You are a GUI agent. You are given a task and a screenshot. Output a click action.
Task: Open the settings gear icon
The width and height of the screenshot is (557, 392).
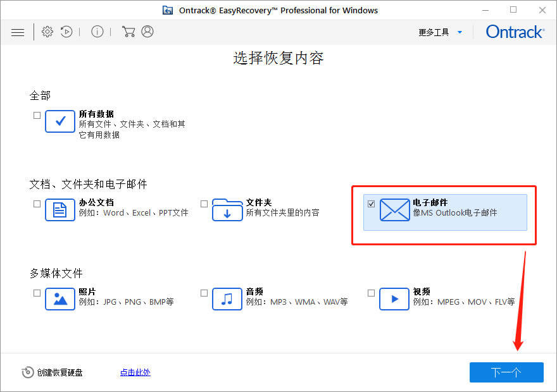[x=47, y=32]
